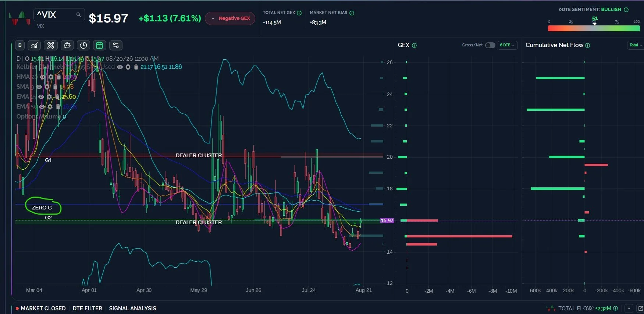The height and width of the screenshot is (314, 644).
Task: Click the +83.3M market net bias value
Action: (x=318, y=22)
